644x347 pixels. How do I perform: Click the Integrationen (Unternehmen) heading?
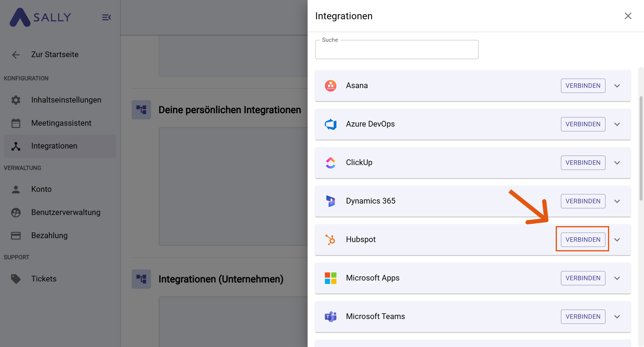(221, 279)
